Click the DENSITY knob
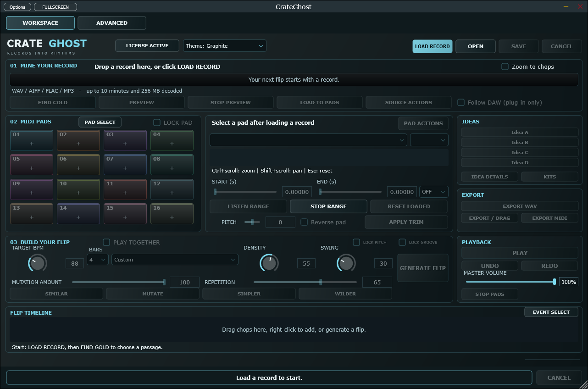Viewport: 588px width, 389px height. click(269, 263)
